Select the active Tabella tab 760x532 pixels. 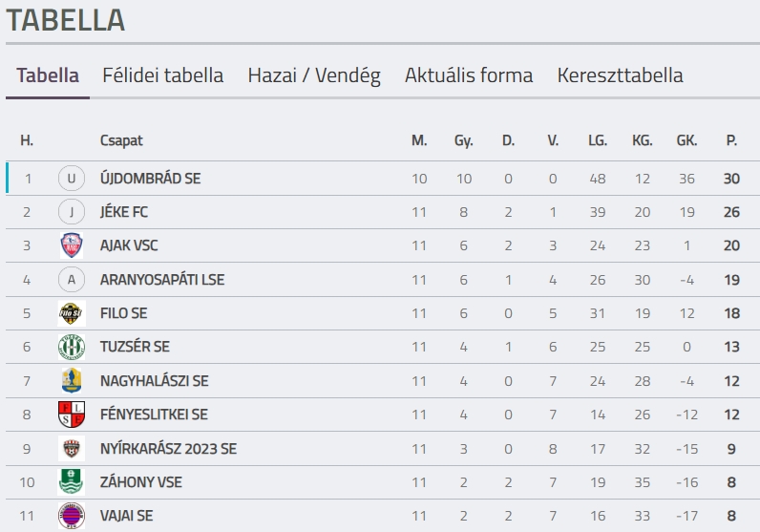48,75
